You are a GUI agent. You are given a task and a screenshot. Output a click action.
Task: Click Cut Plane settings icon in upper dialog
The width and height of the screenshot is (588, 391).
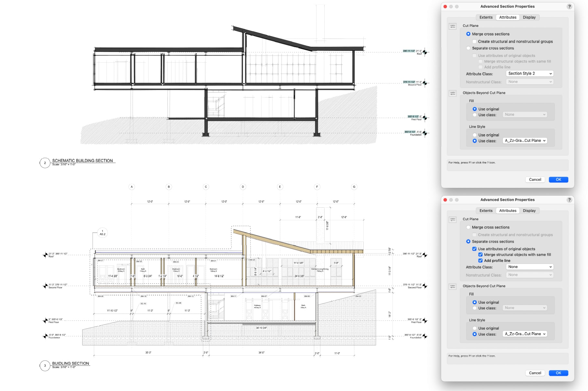coord(452,26)
